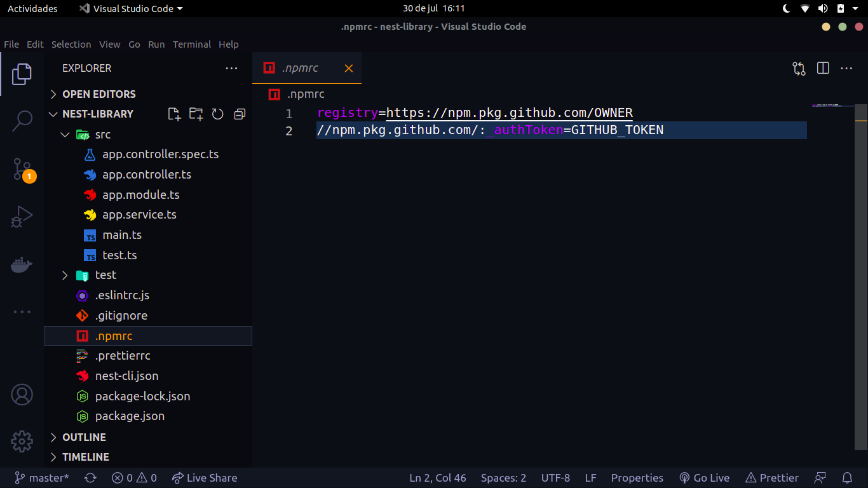Image resolution: width=868 pixels, height=488 pixels.
Task: Open the Run menu
Action: point(156,44)
